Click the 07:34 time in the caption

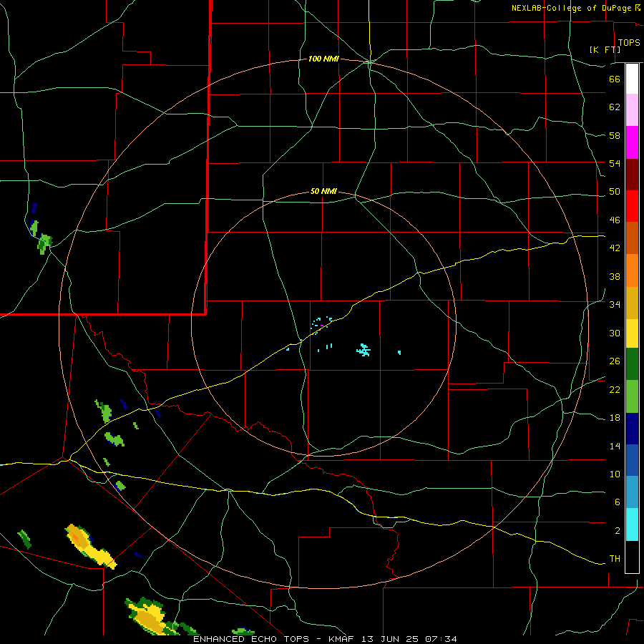[441, 639]
